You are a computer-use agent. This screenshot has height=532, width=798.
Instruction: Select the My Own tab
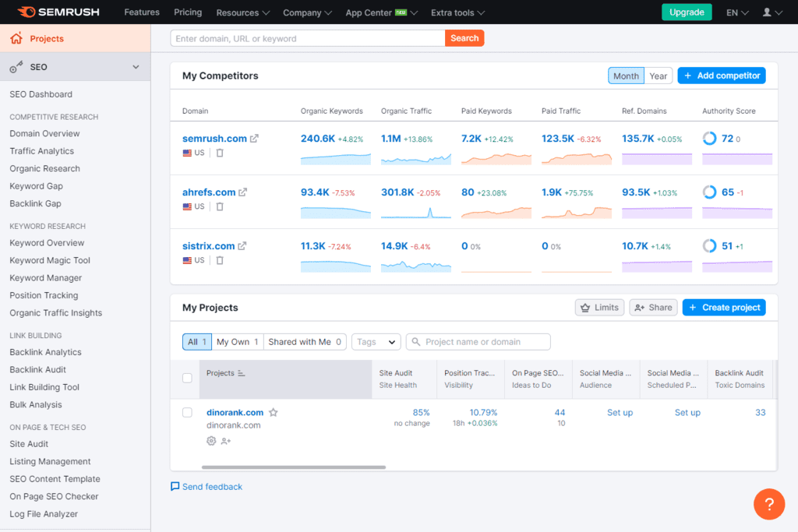click(x=237, y=342)
